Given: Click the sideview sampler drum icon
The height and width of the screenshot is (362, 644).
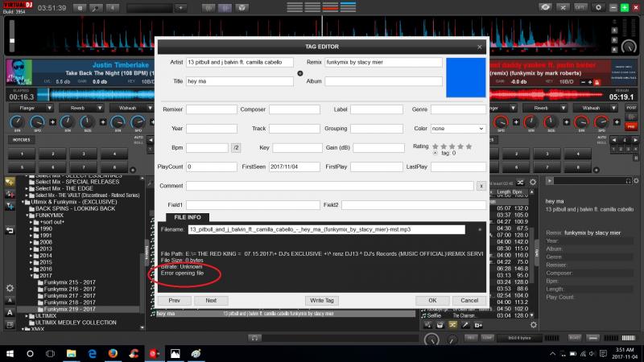Looking at the screenshot, I should pyautogui.click(x=440, y=325).
